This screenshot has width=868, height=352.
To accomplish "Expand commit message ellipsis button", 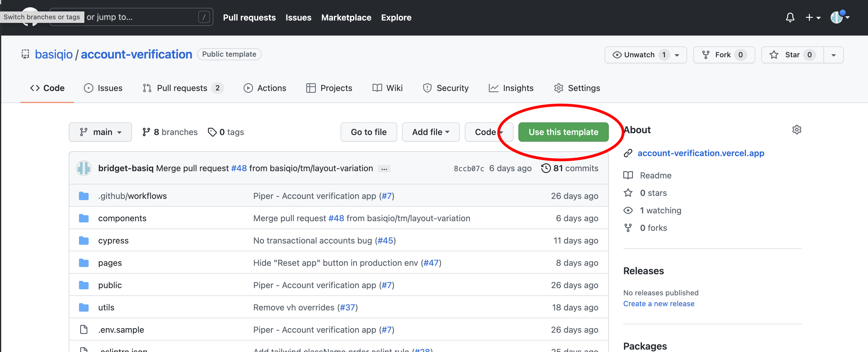I will pyautogui.click(x=384, y=169).
